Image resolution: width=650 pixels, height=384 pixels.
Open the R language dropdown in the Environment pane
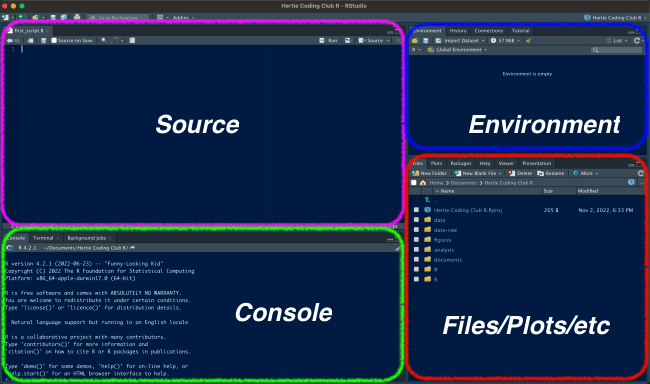click(416, 50)
